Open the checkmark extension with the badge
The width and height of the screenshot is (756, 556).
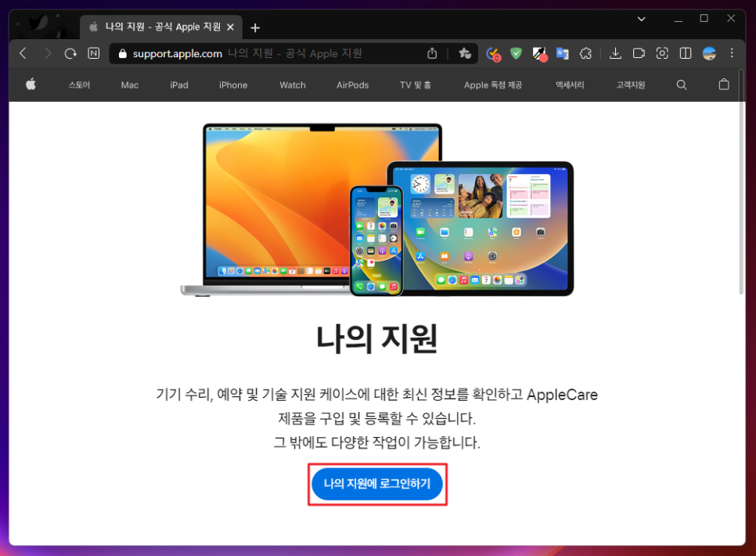click(x=493, y=53)
